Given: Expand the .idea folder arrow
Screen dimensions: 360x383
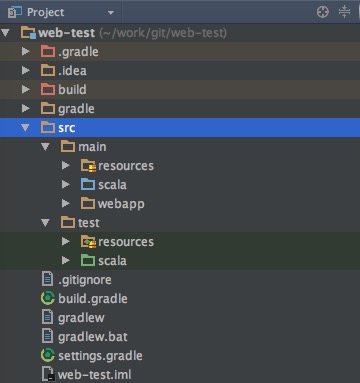Looking at the screenshot, I should [26, 70].
